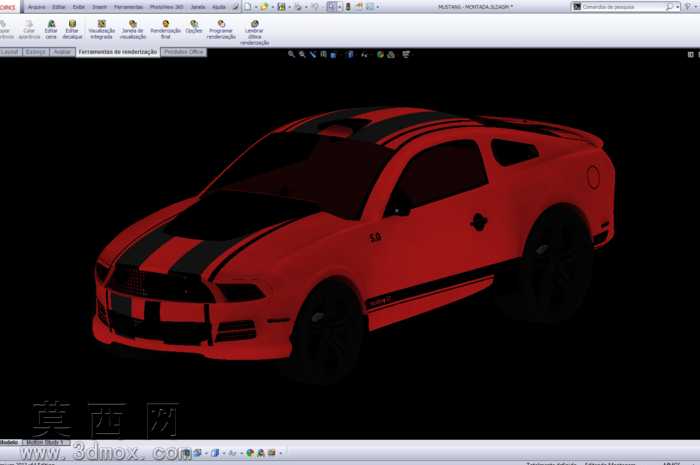Select the Modelo tab at bottom
The image size is (700, 465).
9,442
